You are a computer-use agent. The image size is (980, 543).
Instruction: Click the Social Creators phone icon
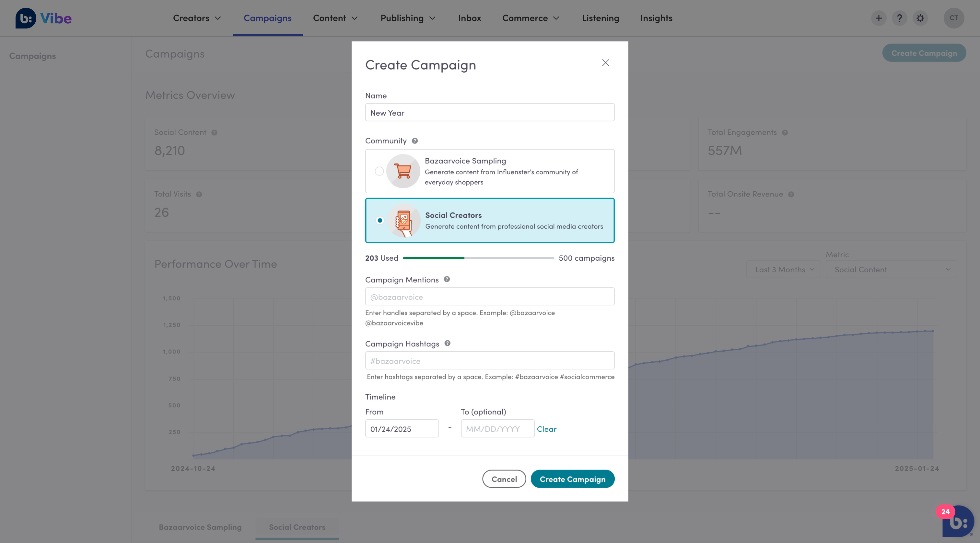click(x=403, y=221)
